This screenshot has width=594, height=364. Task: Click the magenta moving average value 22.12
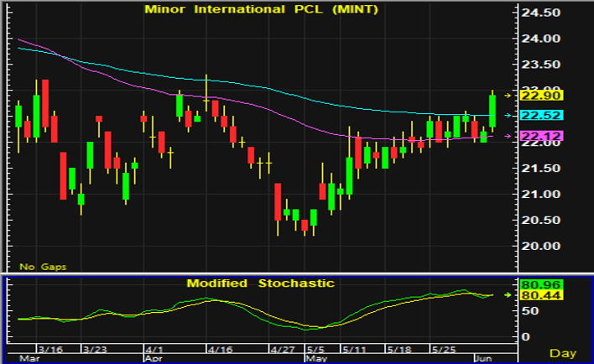(541, 136)
